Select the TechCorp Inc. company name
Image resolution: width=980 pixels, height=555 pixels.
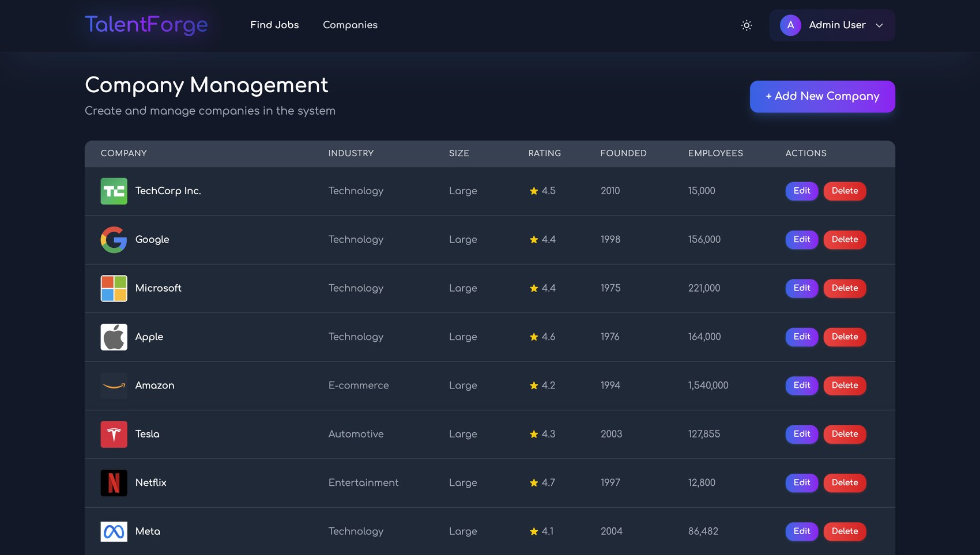click(168, 191)
